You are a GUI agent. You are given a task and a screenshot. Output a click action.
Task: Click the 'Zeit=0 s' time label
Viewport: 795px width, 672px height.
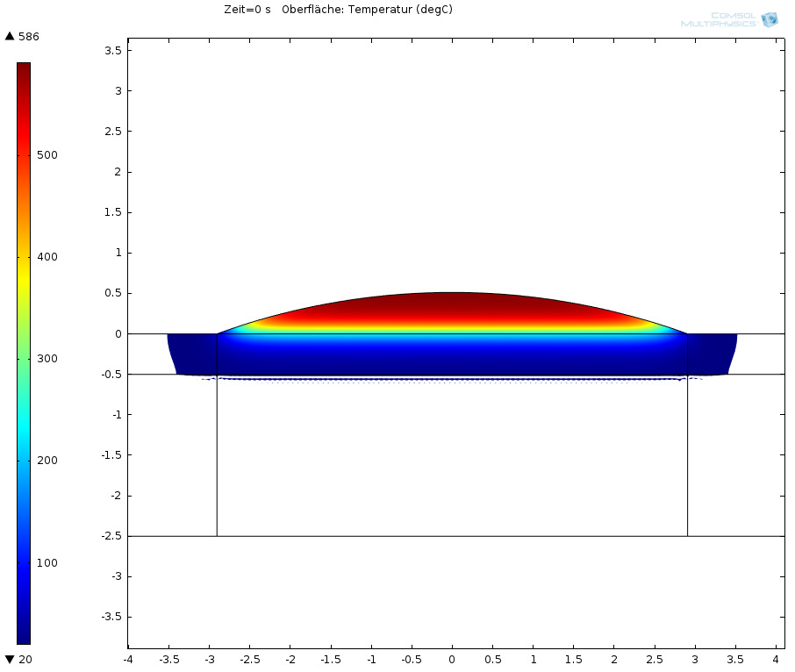[x=247, y=10]
